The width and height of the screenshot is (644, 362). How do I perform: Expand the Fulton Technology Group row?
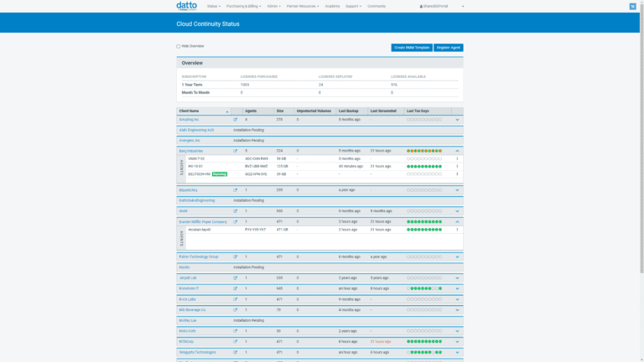click(457, 257)
